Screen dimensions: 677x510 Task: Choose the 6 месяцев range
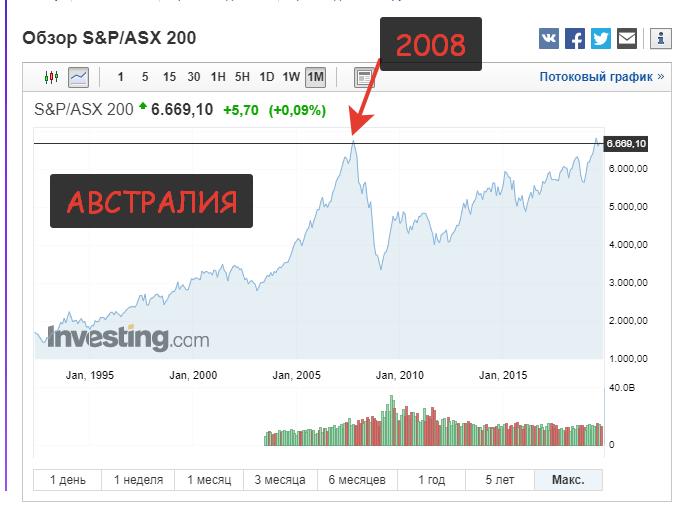point(357,480)
